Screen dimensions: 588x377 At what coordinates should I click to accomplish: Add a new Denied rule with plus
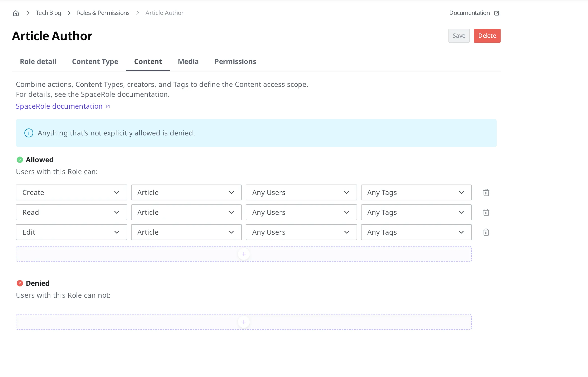(x=244, y=322)
